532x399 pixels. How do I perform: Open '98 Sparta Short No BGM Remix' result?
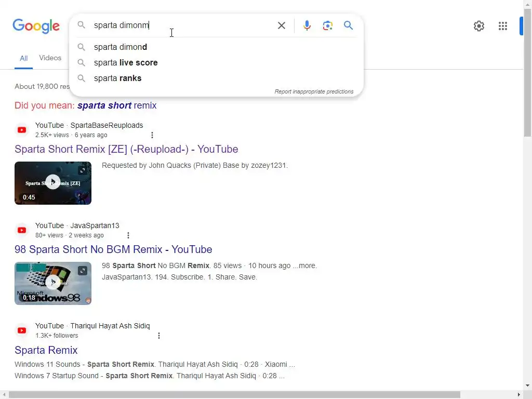coord(113,249)
